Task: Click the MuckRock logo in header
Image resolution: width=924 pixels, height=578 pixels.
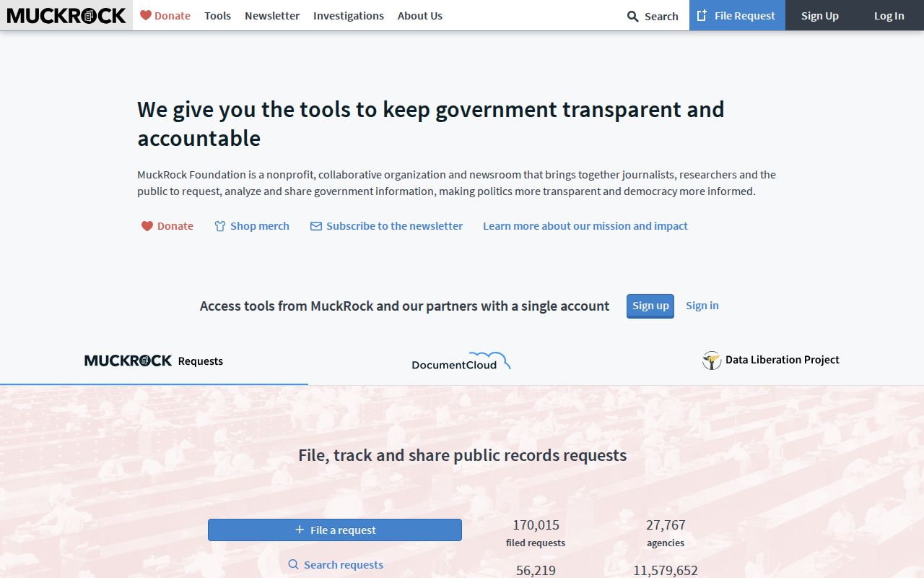Action: [x=66, y=15]
